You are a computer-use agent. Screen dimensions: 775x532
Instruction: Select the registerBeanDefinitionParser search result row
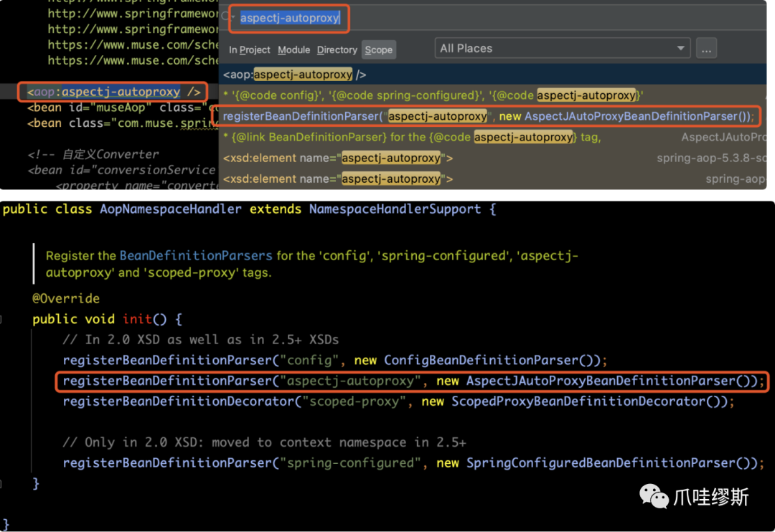tap(492, 116)
